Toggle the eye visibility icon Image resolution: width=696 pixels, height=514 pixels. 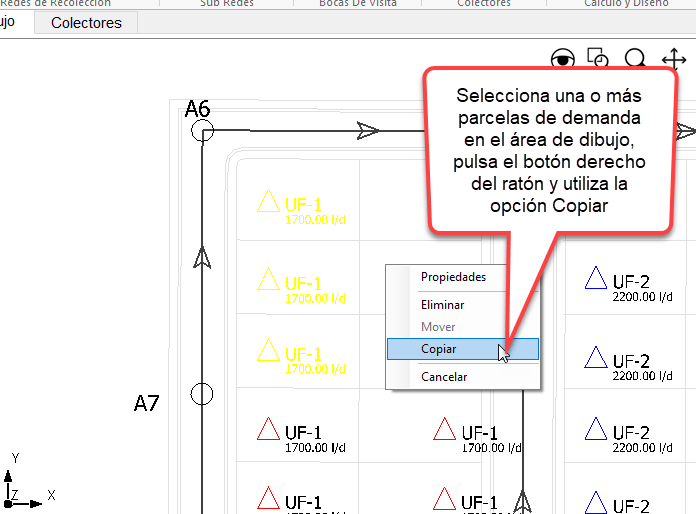(x=564, y=59)
